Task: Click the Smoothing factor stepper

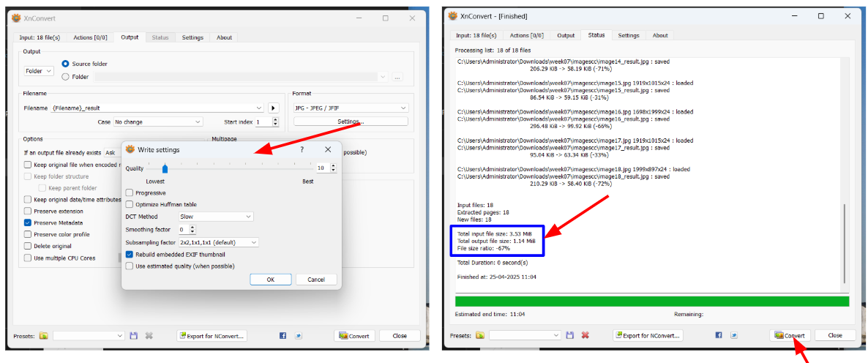Action: pyautogui.click(x=187, y=229)
